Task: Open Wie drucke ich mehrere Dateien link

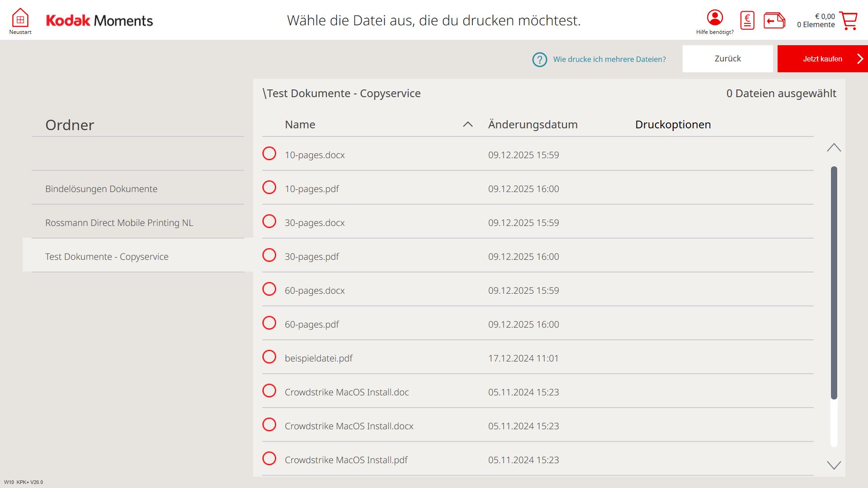Action: coord(609,59)
